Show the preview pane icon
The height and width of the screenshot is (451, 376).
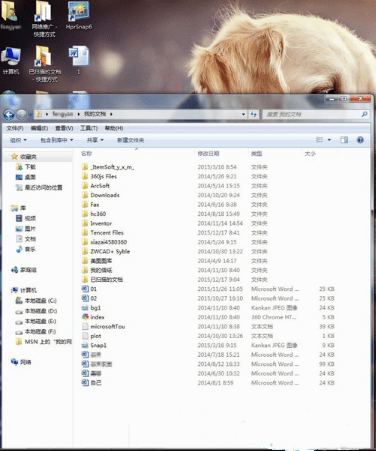point(344,140)
